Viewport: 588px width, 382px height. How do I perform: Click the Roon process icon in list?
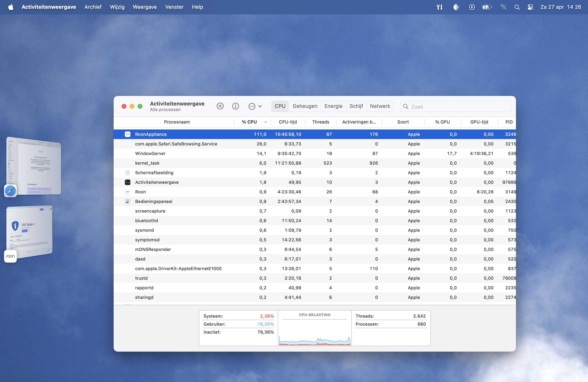(x=127, y=192)
